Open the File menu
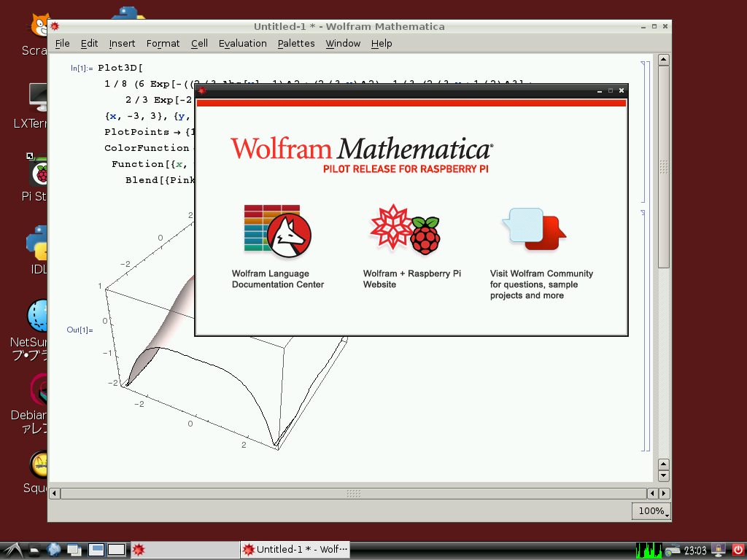 click(x=63, y=43)
